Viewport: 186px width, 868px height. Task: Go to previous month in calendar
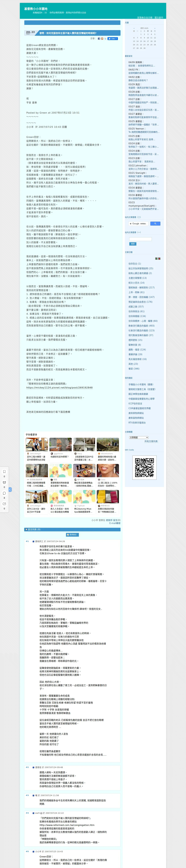[x=134, y=28]
